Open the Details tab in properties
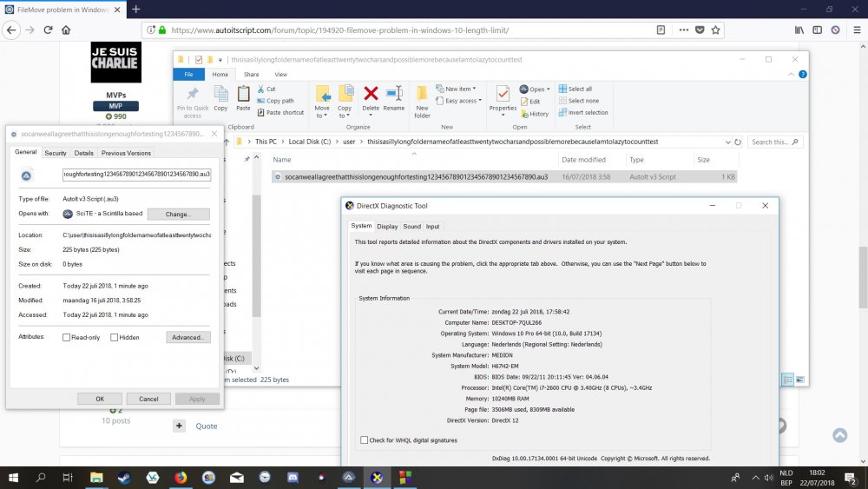Screen dimensions: 868x489 [x=83, y=154]
